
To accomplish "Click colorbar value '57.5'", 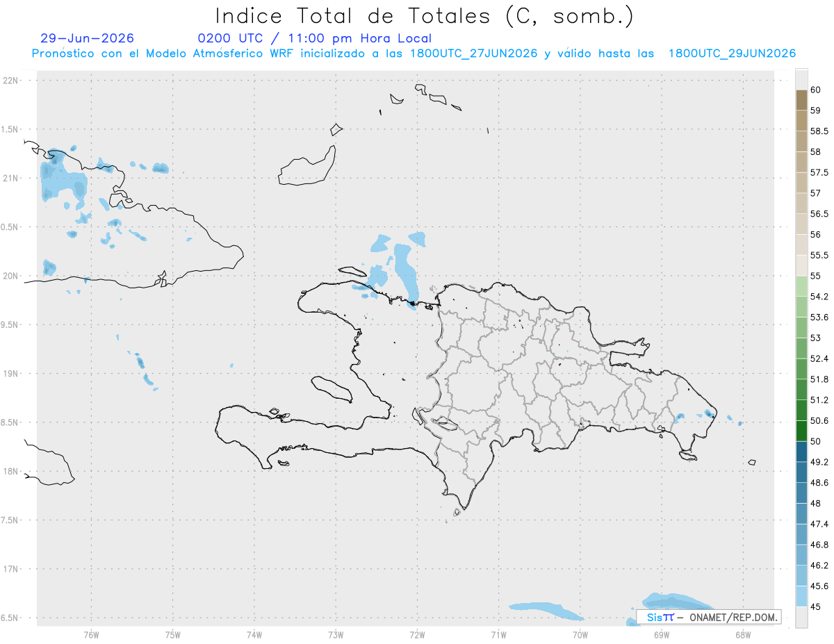I will pos(819,172).
